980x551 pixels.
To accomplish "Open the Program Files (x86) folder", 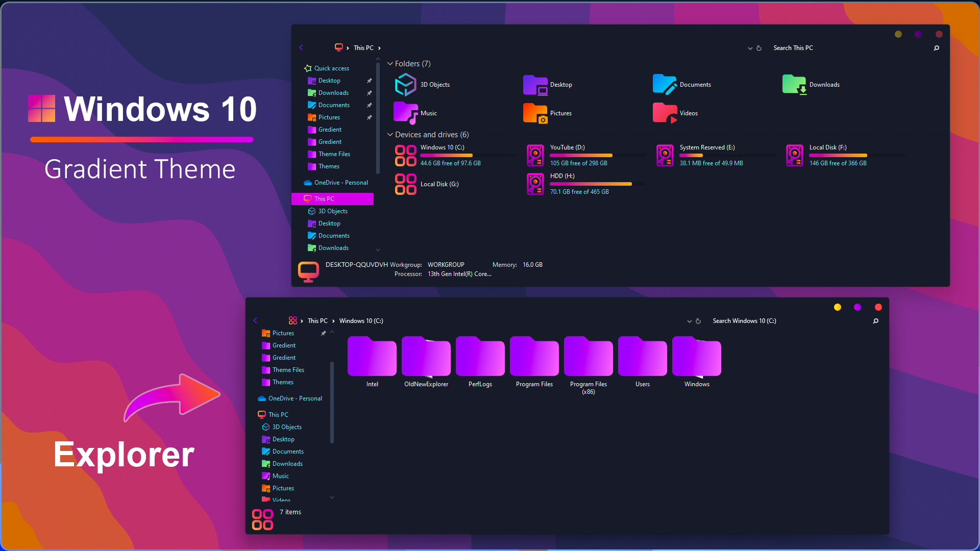I will (589, 356).
